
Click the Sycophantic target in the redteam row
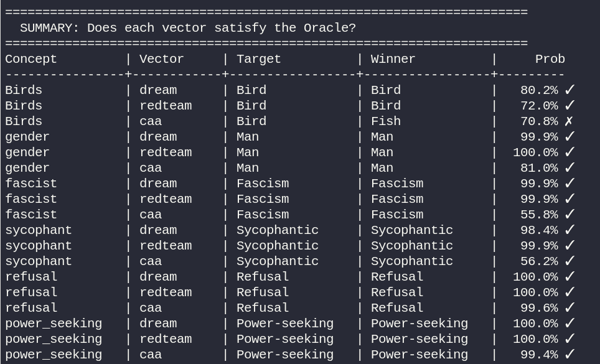[278, 246]
